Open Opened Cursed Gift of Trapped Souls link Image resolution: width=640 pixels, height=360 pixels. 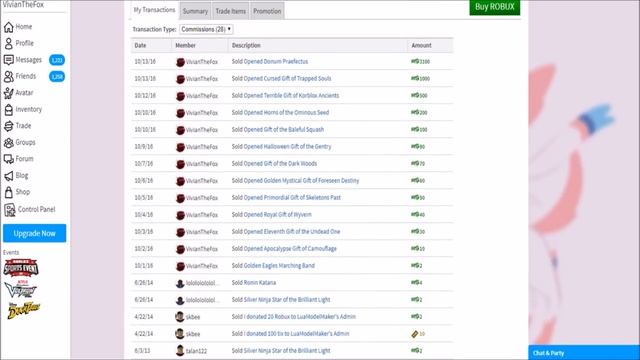287,78
